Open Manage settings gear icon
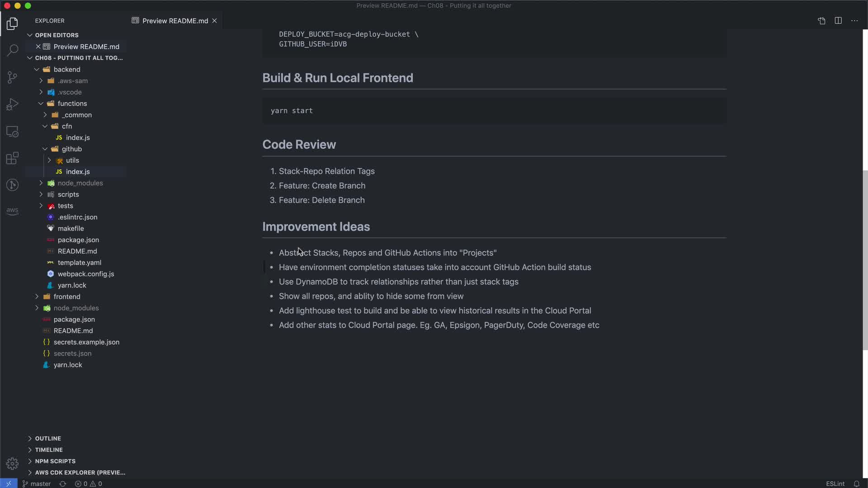Screen dimensions: 868x488 coord(12,464)
